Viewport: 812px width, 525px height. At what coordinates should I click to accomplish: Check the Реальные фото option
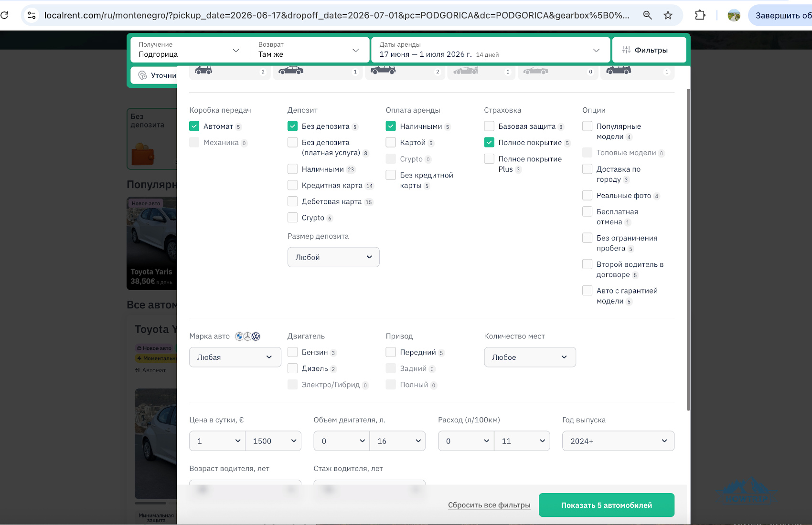pos(588,195)
